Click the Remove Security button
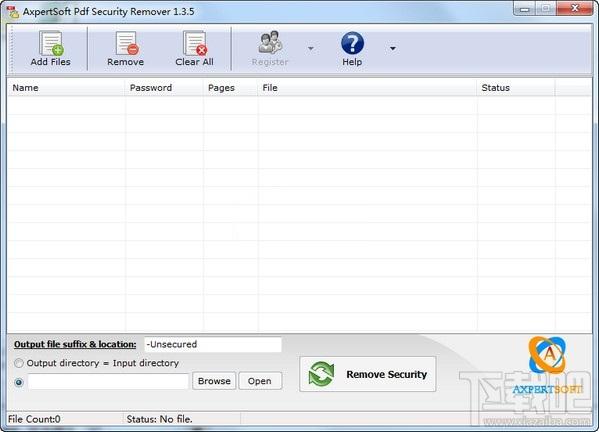599x432 pixels. [x=367, y=374]
